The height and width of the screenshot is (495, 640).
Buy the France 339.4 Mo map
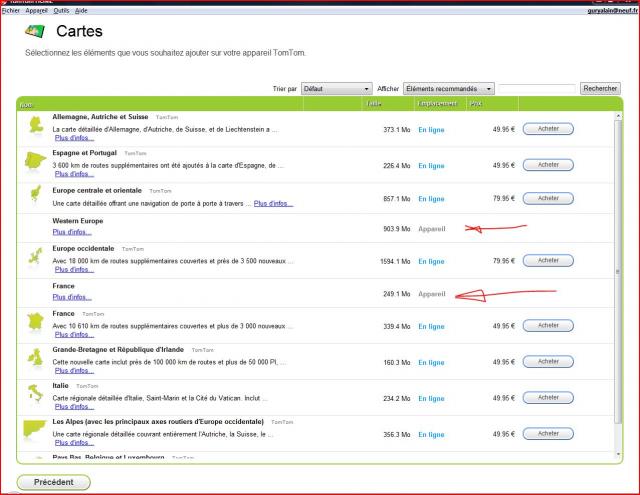point(548,326)
